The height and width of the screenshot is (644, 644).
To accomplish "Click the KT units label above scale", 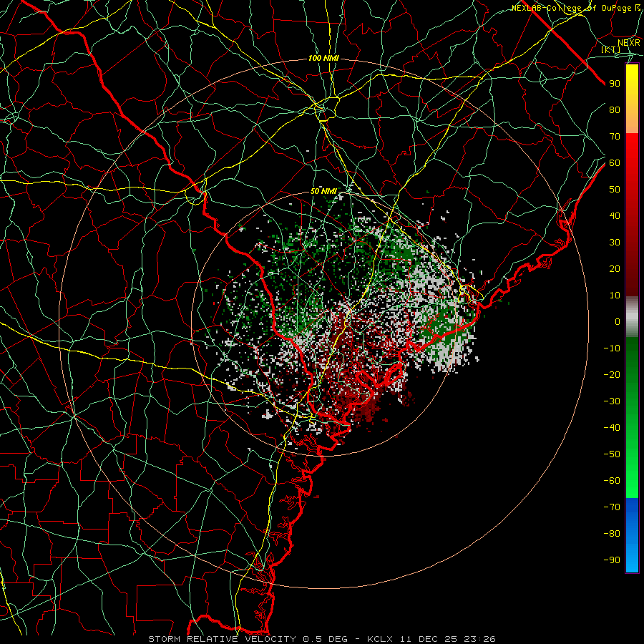I will pos(611,49).
